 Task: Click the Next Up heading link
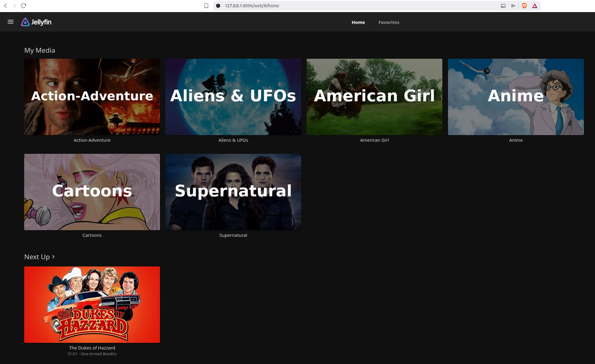37,257
